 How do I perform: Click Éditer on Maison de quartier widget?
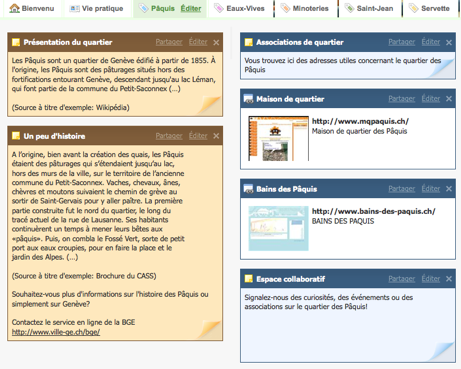[431, 99]
